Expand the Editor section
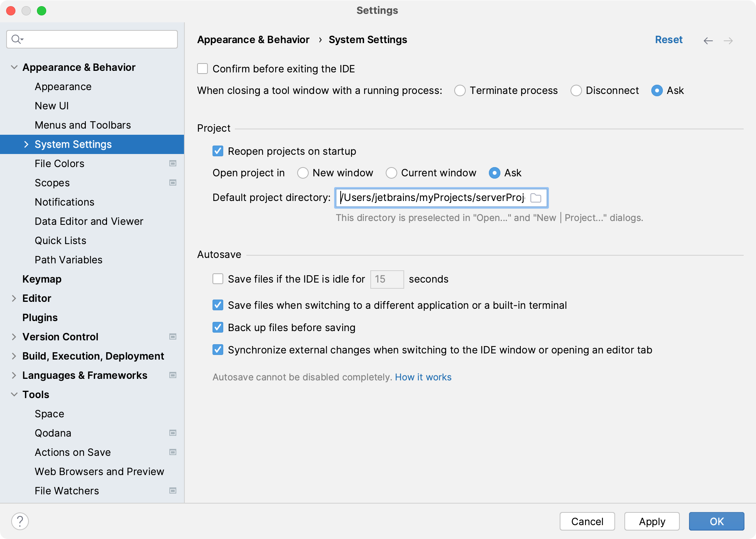This screenshot has width=756, height=539. 13,298
